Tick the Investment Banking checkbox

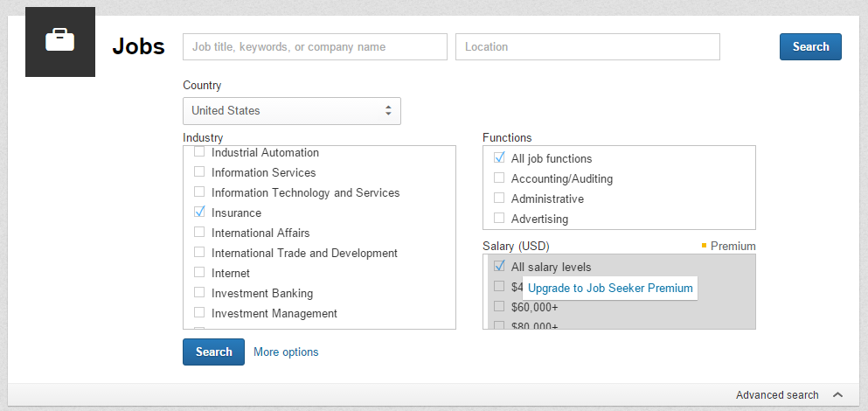[x=199, y=293]
